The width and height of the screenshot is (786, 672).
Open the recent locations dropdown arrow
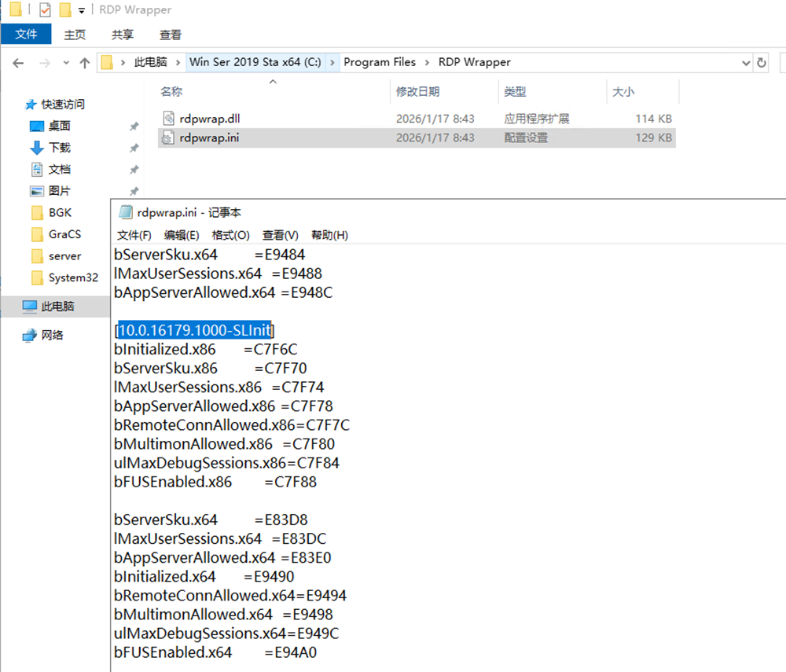tap(65, 63)
